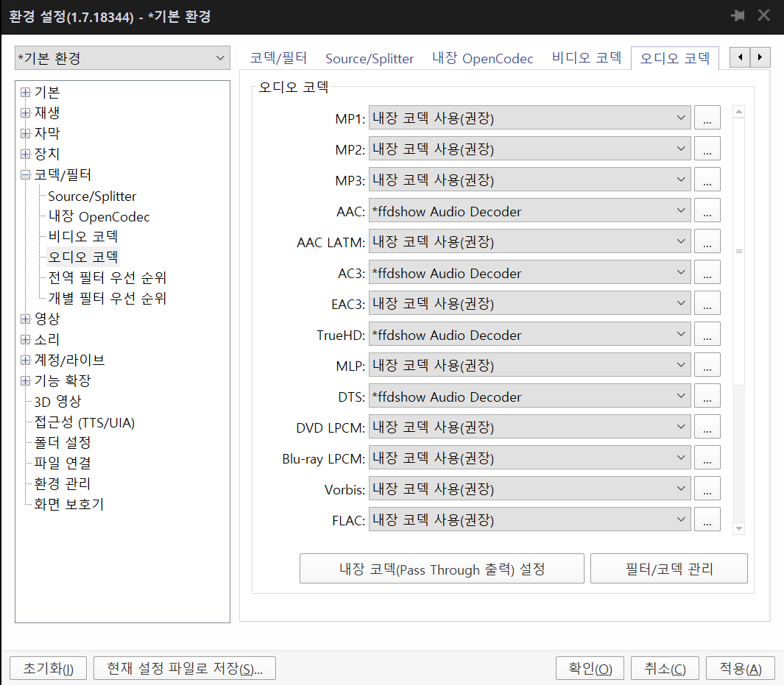Apply settings with 적용(A) button
This screenshot has height=685, width=784.
pos(741,669)
